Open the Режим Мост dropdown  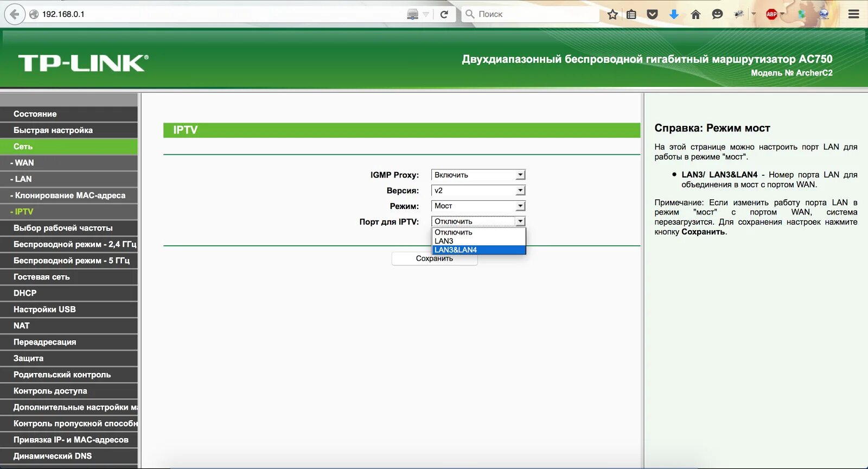478,206
